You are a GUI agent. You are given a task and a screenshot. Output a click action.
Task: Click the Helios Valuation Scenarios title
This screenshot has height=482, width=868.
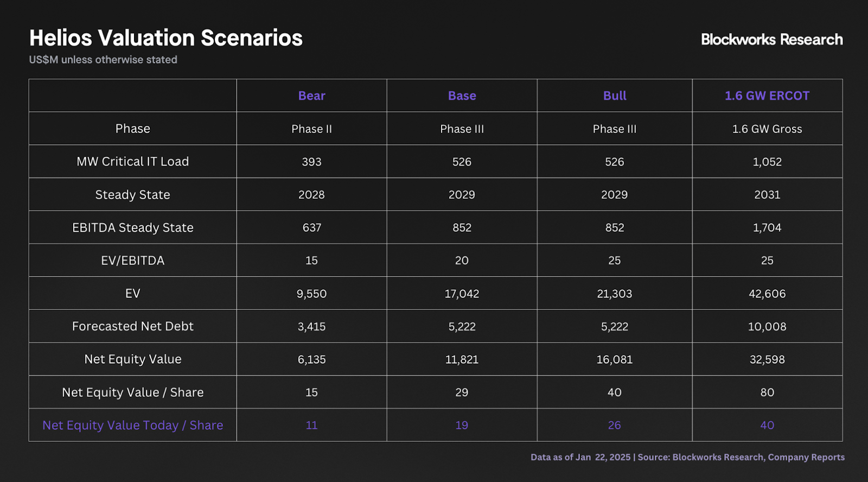click(x=165, y=38)
